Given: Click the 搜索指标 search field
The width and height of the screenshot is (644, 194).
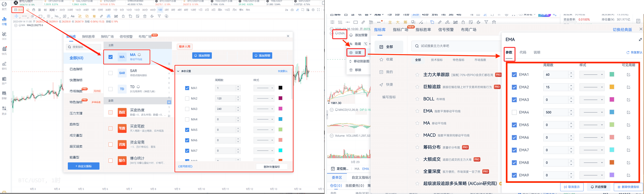Looking at the screenshot, I should [83, 47].
